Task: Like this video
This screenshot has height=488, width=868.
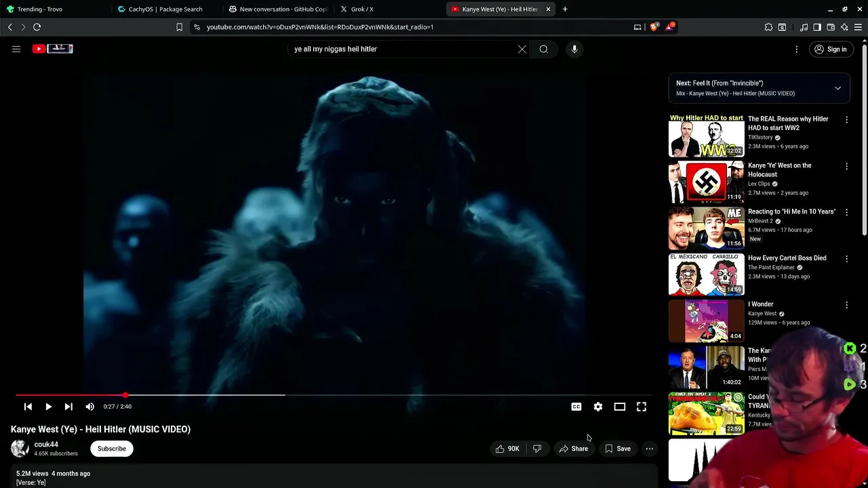Action: pyautogui.click(x=507, y=449)
